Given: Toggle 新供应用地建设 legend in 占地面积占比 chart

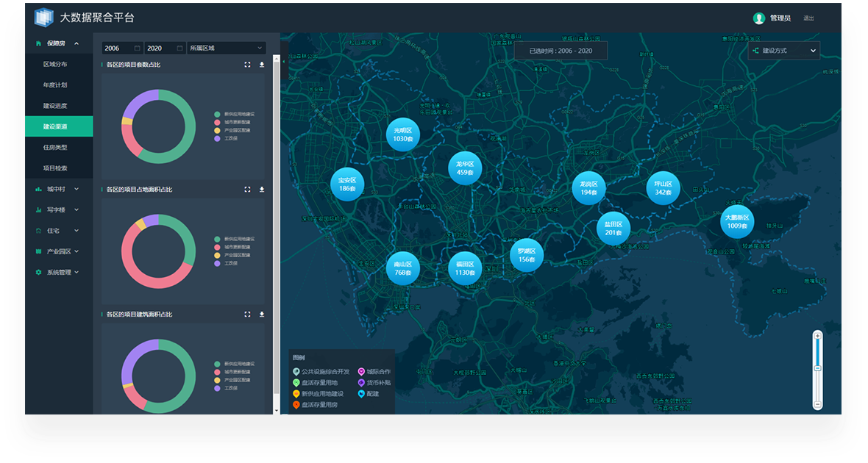Looking at the screenshot, I should pyautogui.click(x=234, y=239).
